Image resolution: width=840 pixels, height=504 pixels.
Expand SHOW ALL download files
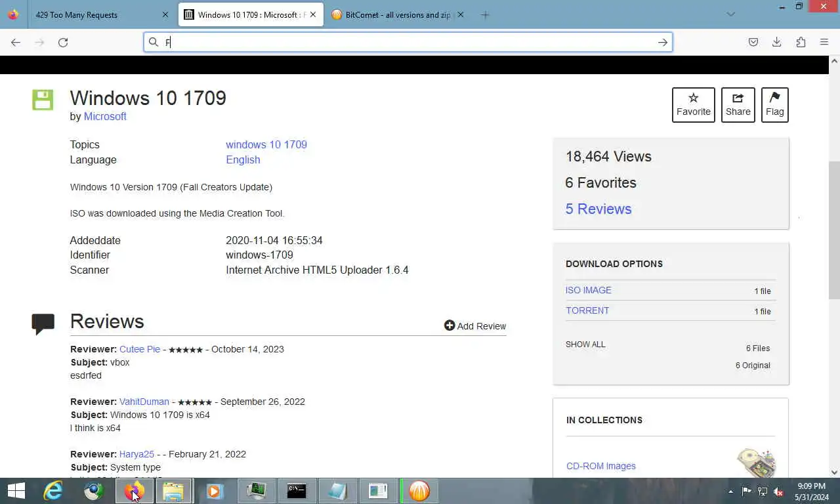pyautogui.click(x=585, y=345)
